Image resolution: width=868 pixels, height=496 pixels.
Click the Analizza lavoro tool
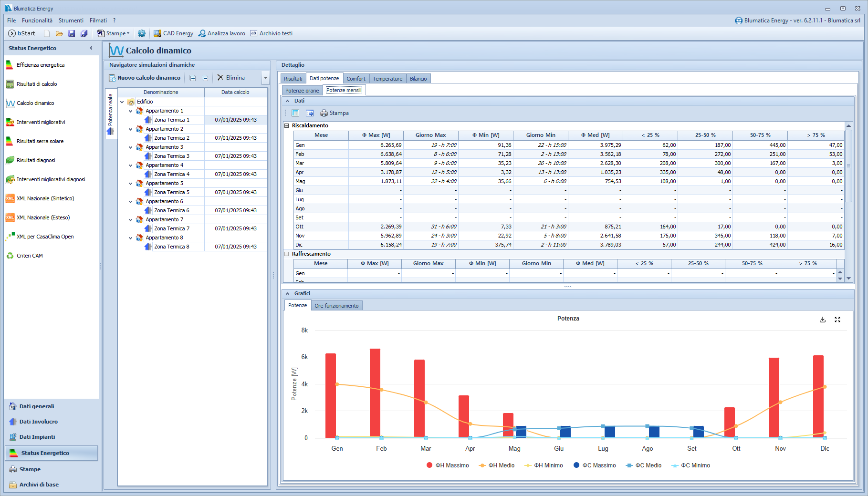222,33
